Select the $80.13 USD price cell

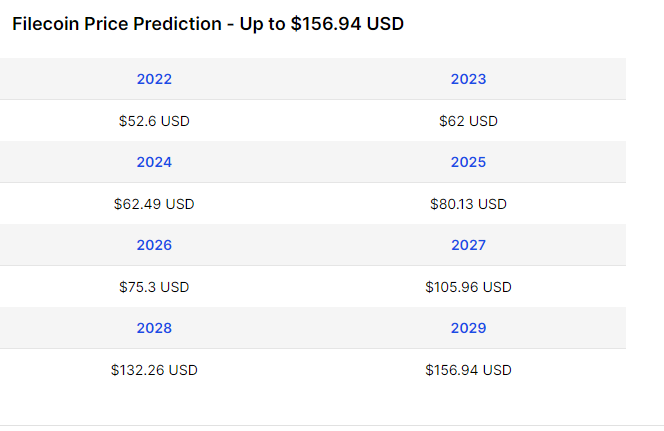point(468,204)
